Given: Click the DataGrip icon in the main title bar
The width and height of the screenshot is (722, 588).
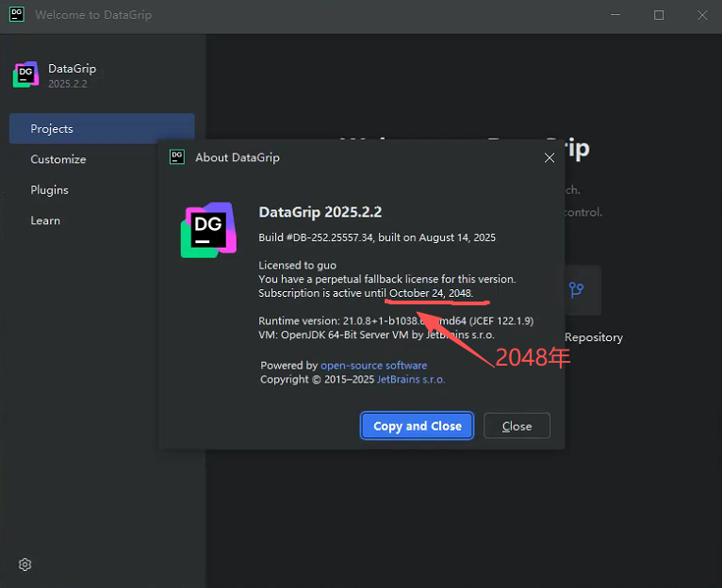Looking at the screenshot, I should coord(17,15).
